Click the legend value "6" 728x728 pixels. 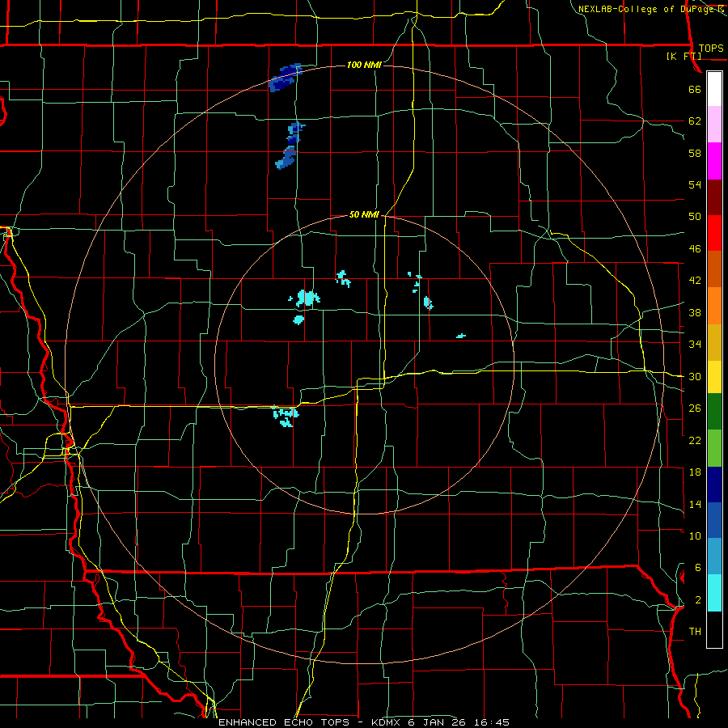[697, 568]
